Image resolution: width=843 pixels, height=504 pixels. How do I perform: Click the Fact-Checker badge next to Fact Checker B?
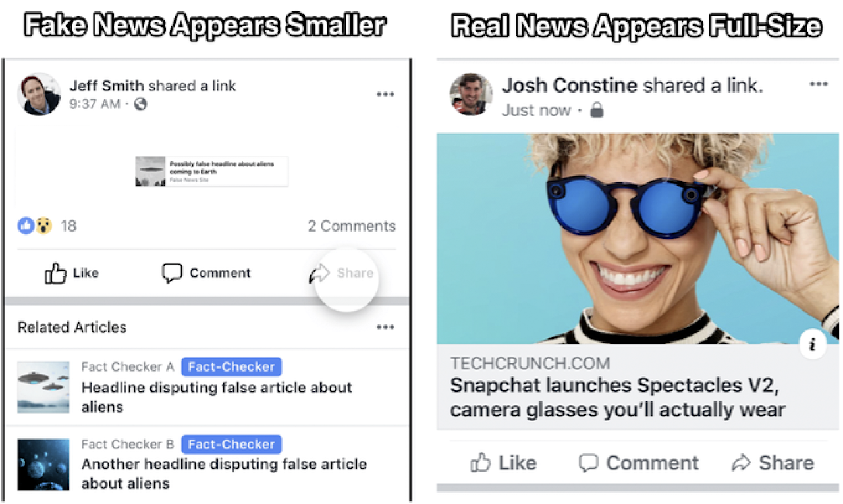231,444
